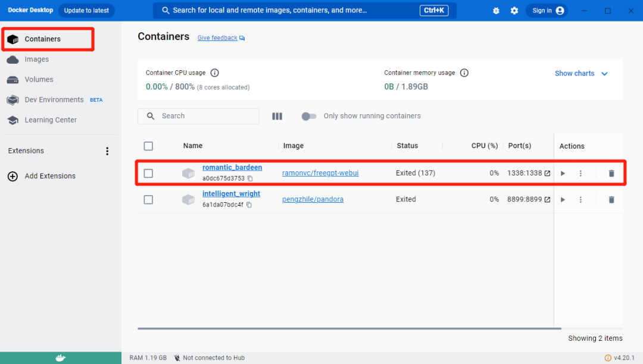Screen dimensions: 643x364
Task: Click the Ctrl+K shortcut badge
Action: click(434, 11)
